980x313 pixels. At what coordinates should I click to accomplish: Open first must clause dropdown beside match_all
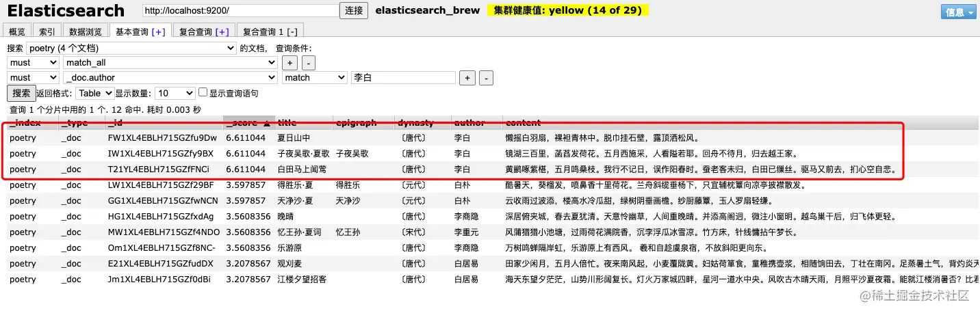[x=34, y=63]
